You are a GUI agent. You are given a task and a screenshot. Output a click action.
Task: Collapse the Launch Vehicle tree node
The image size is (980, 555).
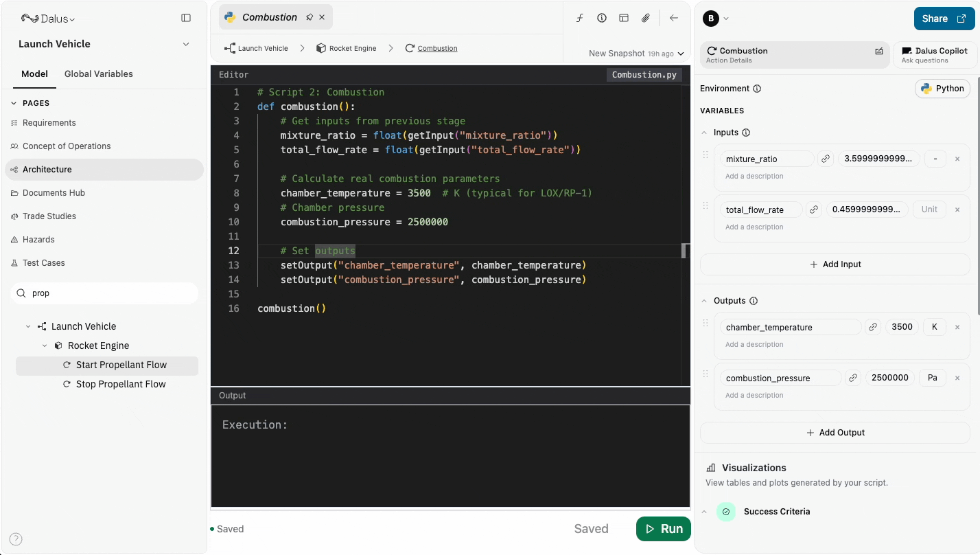click(x=28, y=326)
